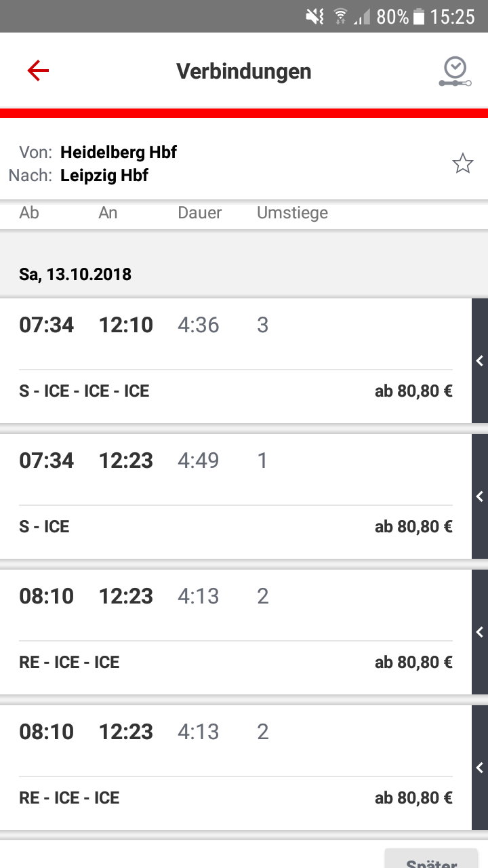Viewport: 488px width, 868px height.
Task: Expand the 07:34 to 12:10 connection chevron
Action: [x=480, y=361]
